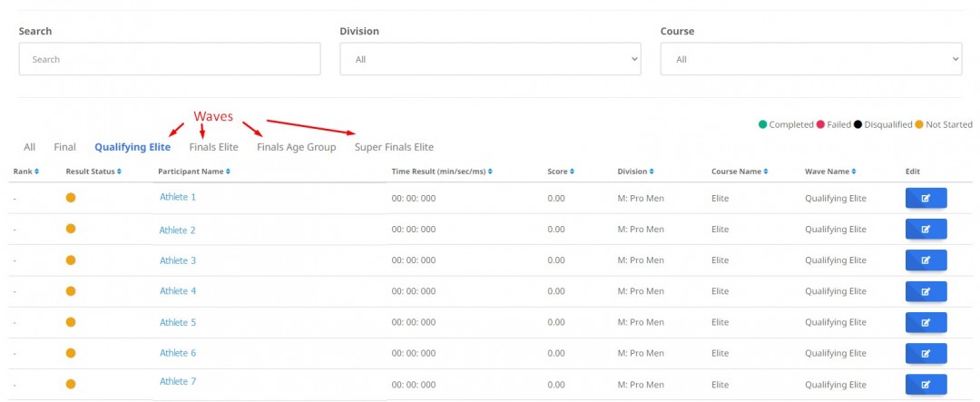
Task: Click the Not Started status dot for Athlete 7
Action: tap(71, 385)
